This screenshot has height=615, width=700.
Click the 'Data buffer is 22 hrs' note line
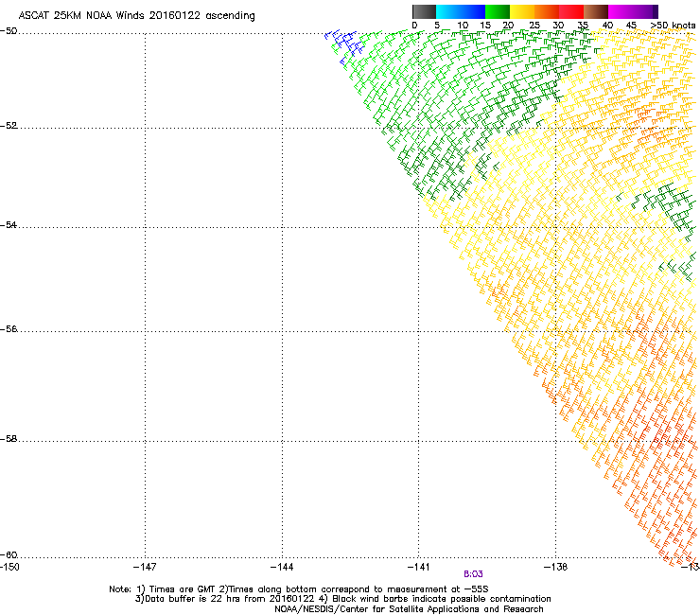click(342, 599)
